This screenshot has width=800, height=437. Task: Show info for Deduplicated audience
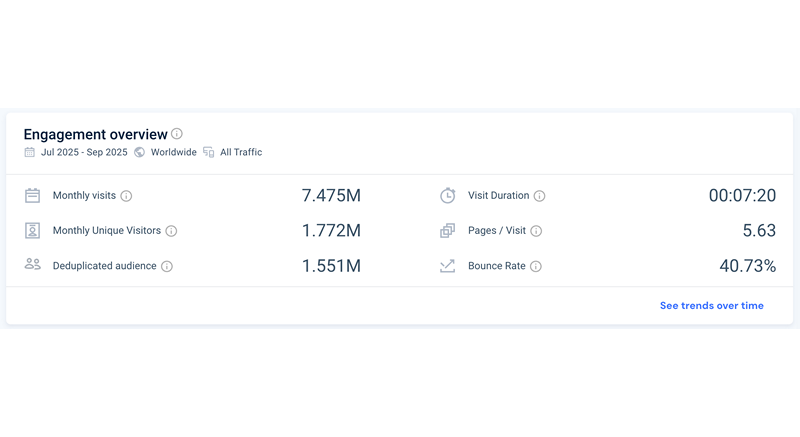coord(167,266)
